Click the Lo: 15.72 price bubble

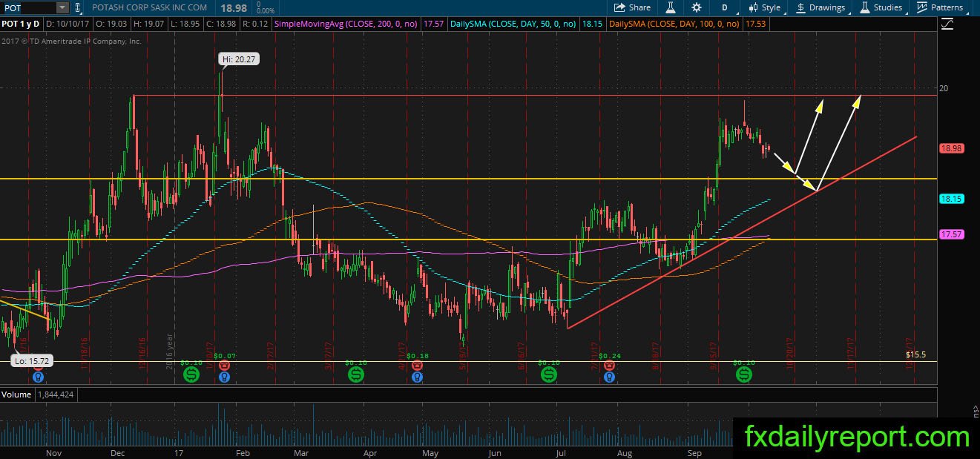[30, 361]
